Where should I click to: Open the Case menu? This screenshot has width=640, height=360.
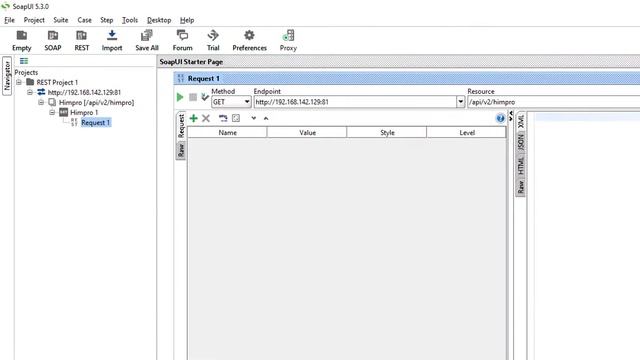pos(84,20)
